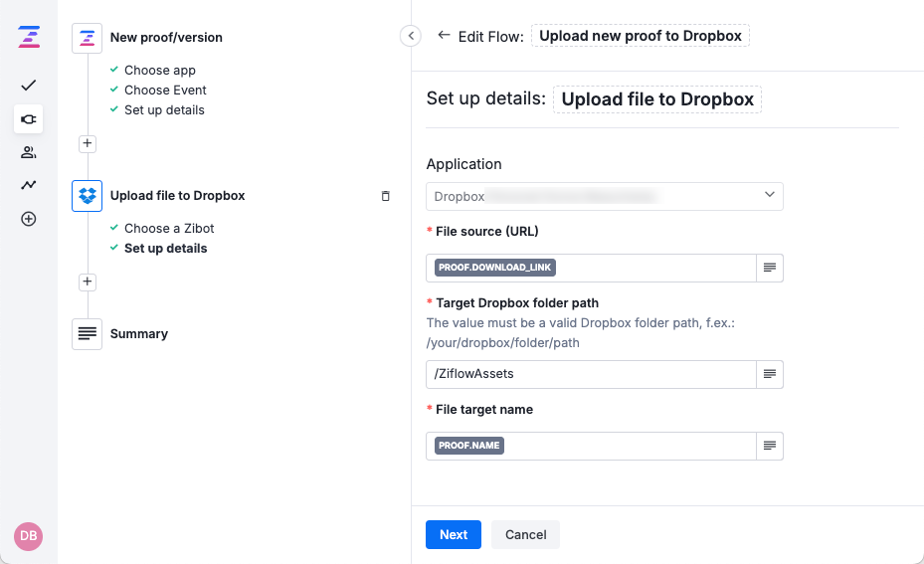Select the New proof/version step title
Viewport: 924px width, 564px height.
tap(166, 38)
